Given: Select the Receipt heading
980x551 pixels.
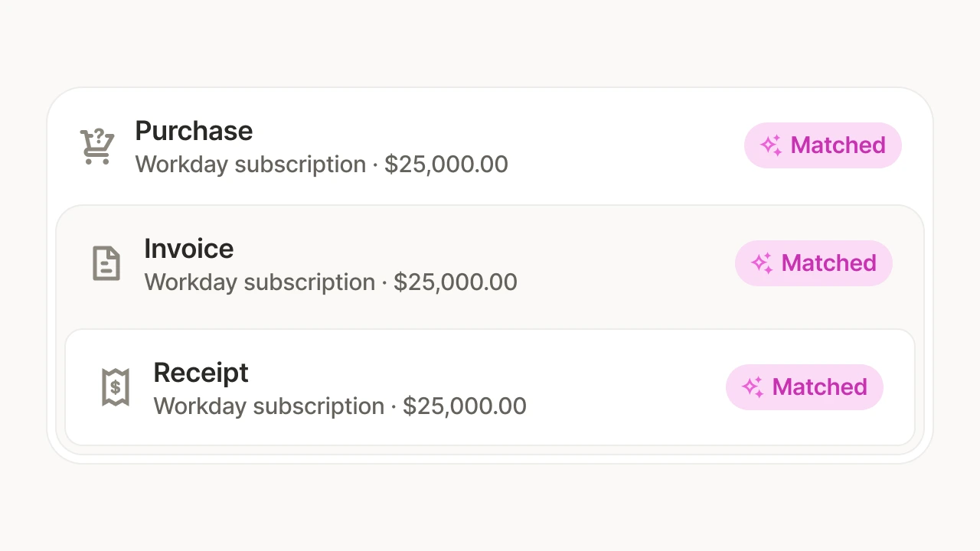Looking at the screenshot, I should [x=201, y=373].
